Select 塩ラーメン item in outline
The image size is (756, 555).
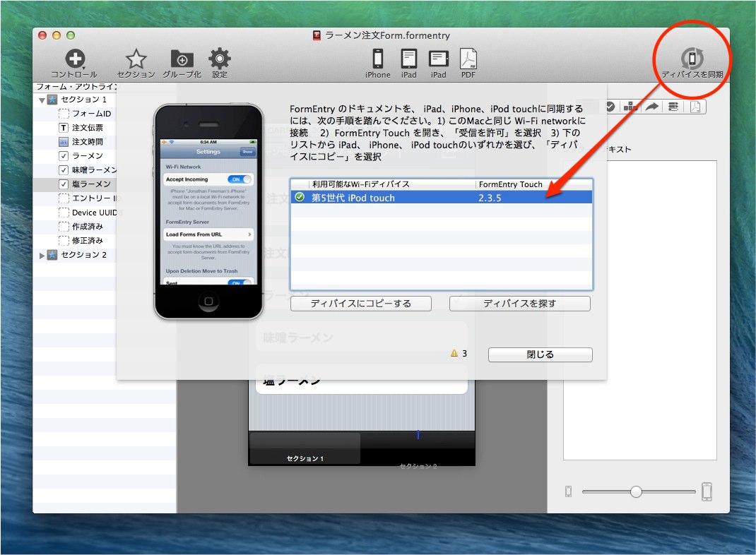pyautogui.click(x=85, y=184)
